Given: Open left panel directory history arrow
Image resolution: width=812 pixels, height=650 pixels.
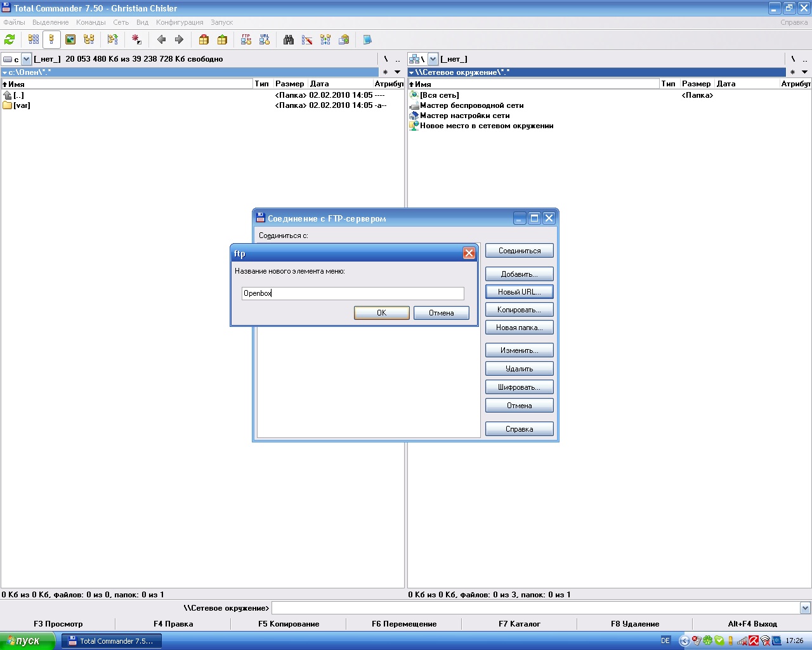Looking at the screenshot, I should [x=398, y=72].
